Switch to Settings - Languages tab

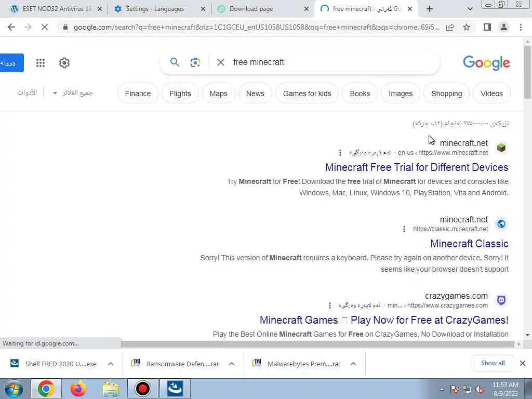[155, 9]
